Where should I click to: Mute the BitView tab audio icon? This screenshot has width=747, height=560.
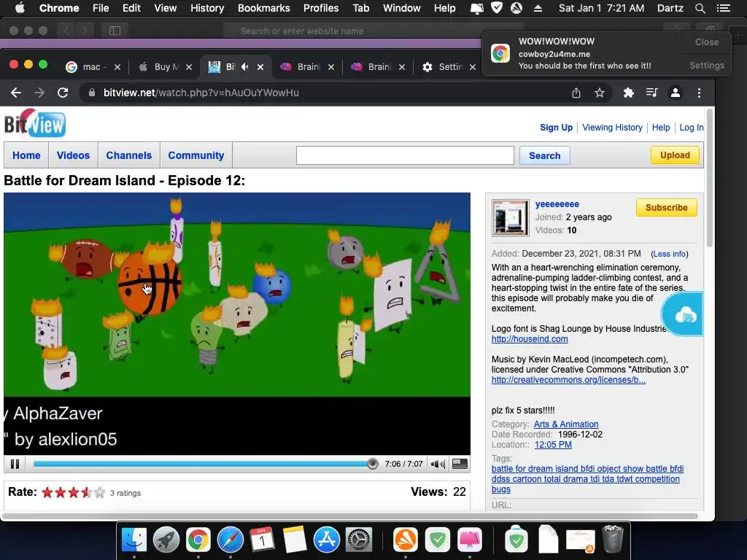point(245,66)
